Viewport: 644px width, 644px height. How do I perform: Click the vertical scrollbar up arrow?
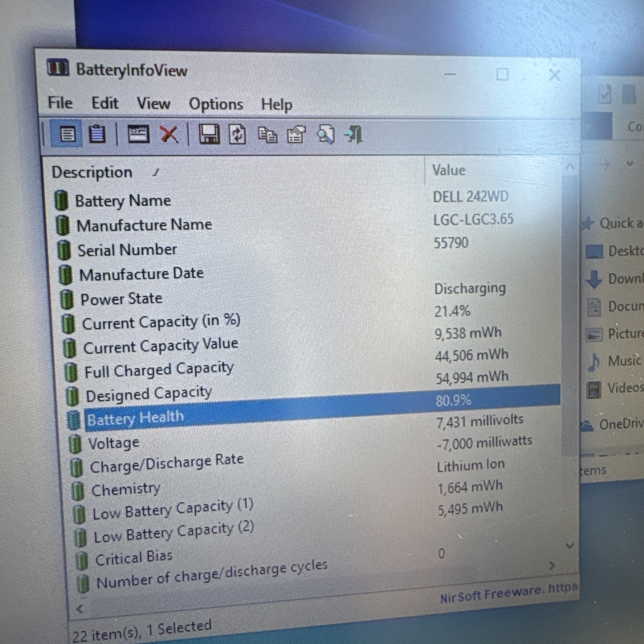pyautogui.click(x=570, y=166)
